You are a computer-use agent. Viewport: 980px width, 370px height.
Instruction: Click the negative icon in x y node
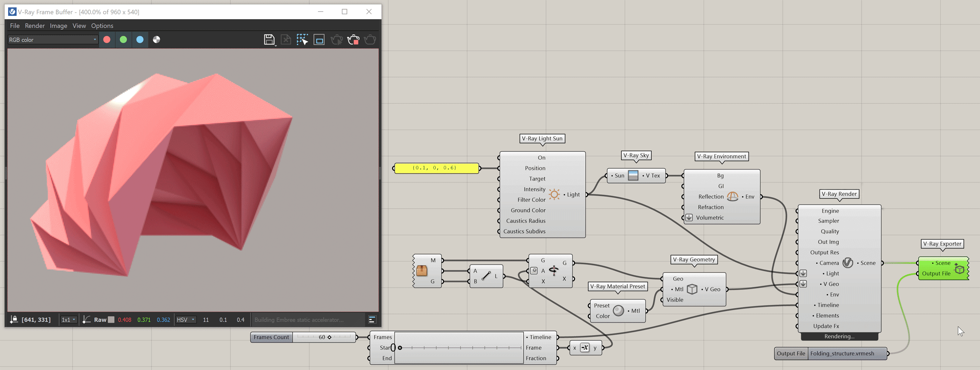pos(585,347)
